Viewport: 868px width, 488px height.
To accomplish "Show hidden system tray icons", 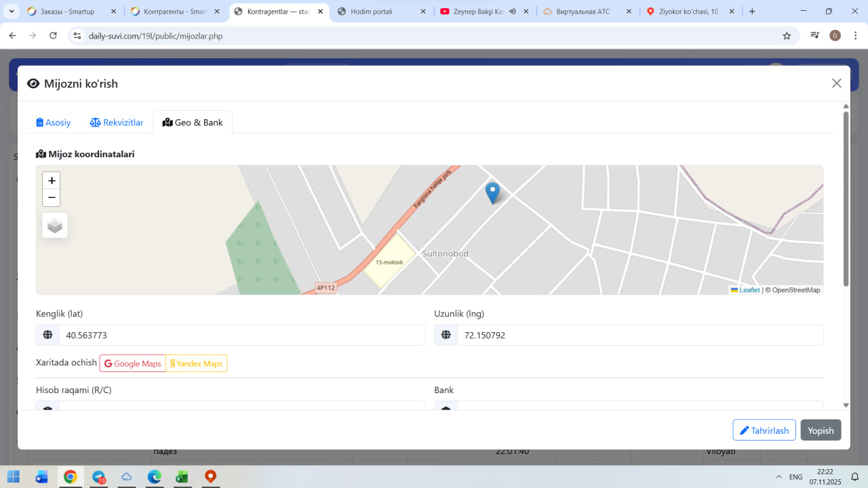I will click(x=778, y=476).
